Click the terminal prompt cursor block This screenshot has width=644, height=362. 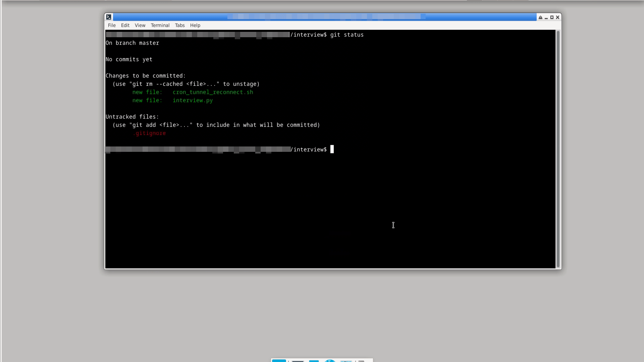[332, 149]
